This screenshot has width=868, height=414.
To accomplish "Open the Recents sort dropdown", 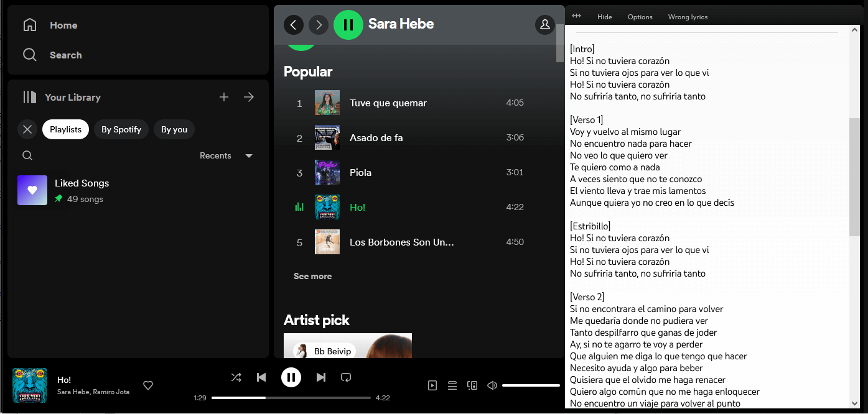I will point(226,155).
